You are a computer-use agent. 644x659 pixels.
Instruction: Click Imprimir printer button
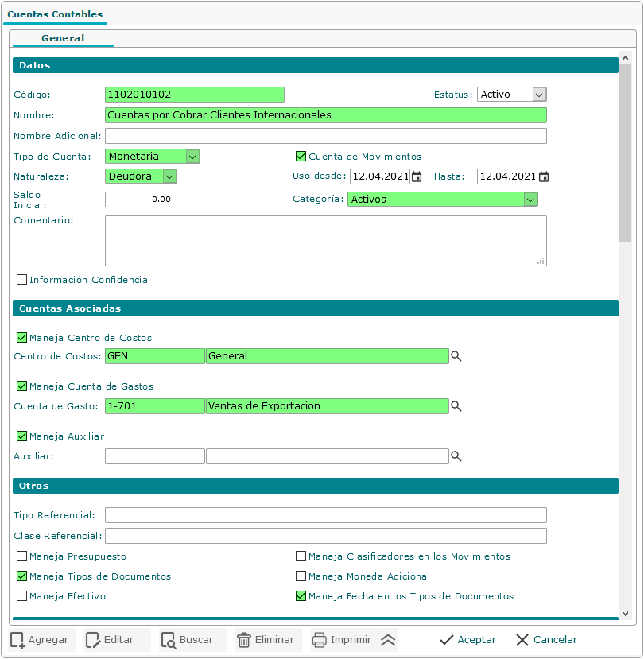pyautogui.click(x=342, y=640)
